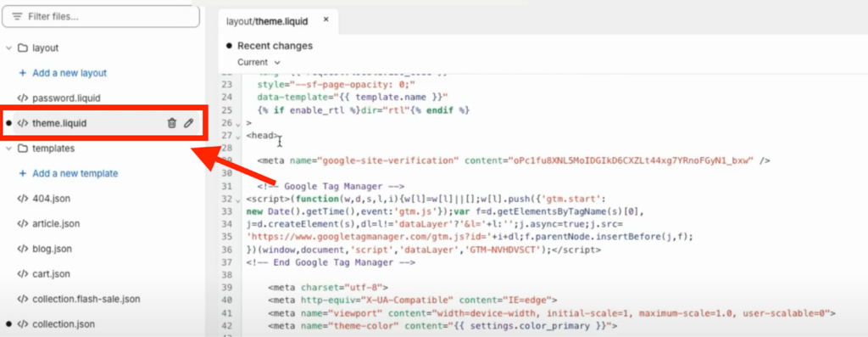
Task: Click the style sf-page-opacity line
Action: pyautogui.click(x=337, y=86)
